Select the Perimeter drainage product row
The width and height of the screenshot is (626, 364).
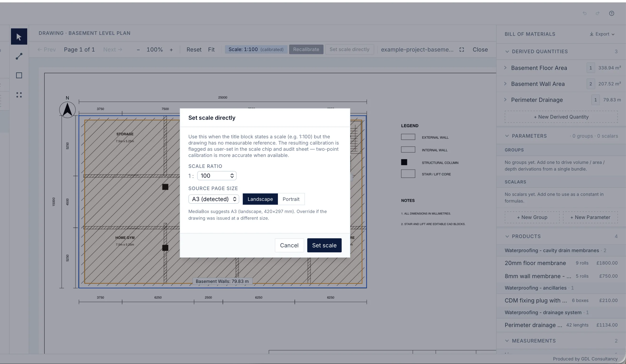point(561,325)
